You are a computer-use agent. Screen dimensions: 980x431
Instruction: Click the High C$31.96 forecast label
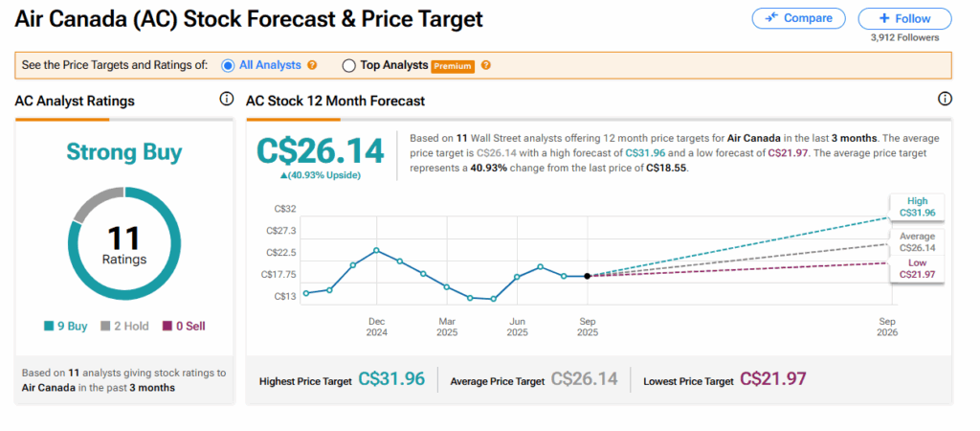pyautogui.click(x=913, y=207)
